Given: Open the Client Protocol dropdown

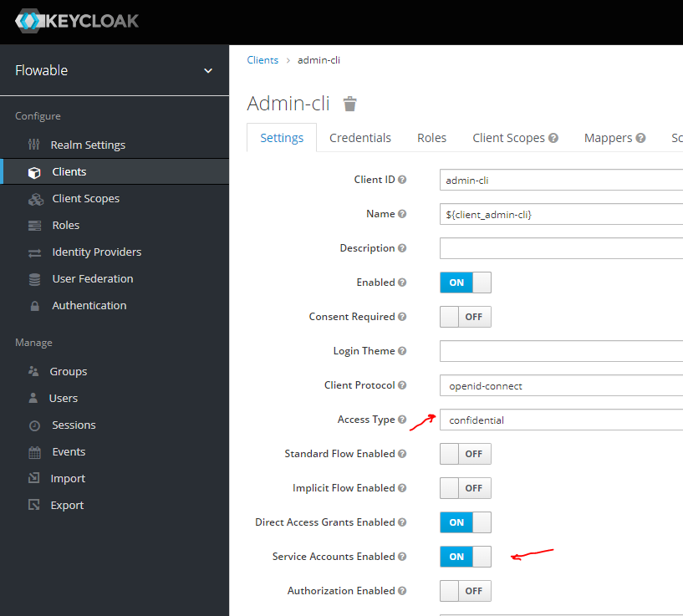Looking at the screenshot, I should (x=560, y=385).
